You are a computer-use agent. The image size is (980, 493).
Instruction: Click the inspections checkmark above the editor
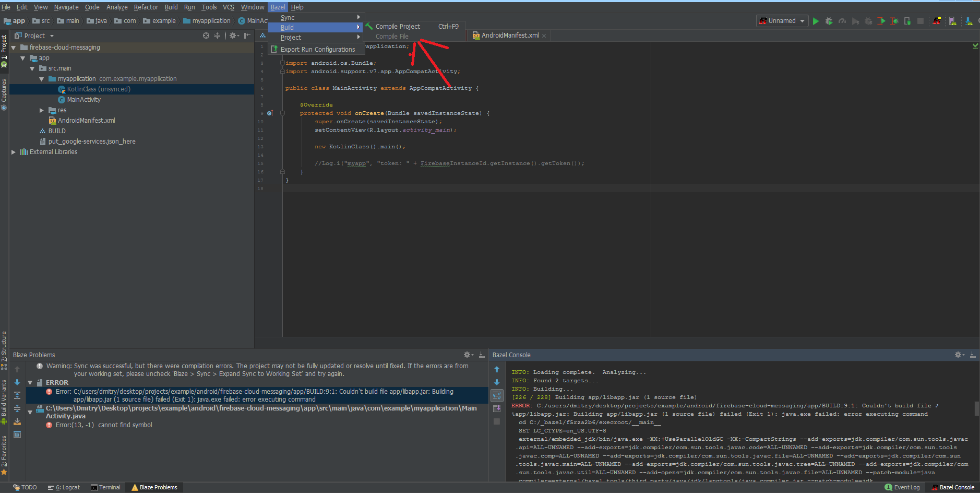coord(975,46)
